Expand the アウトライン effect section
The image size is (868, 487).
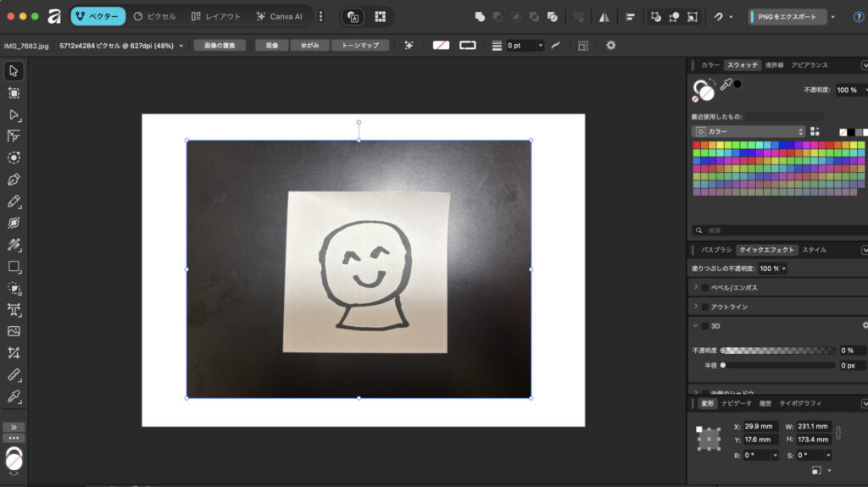tap(696, 307)
